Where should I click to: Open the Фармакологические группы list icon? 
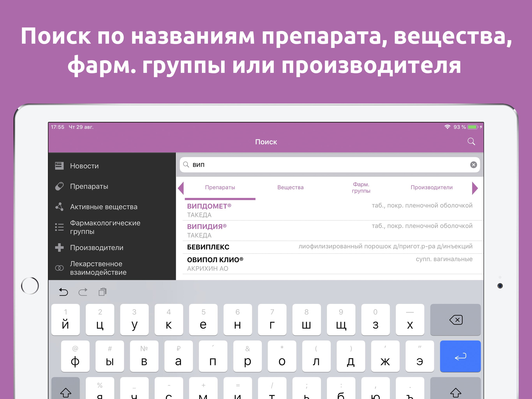(x=59, y=227)
